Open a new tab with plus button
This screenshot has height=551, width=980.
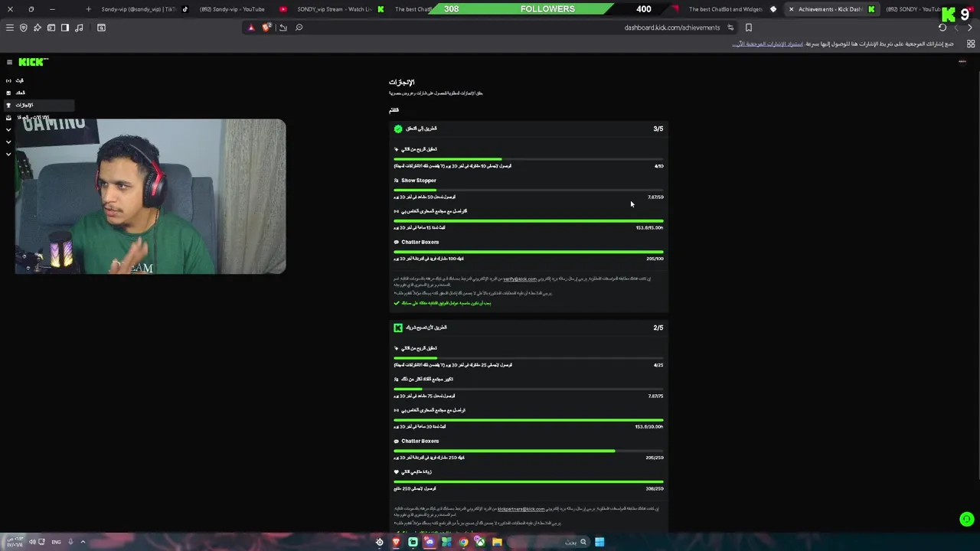(x=88, y=9)
